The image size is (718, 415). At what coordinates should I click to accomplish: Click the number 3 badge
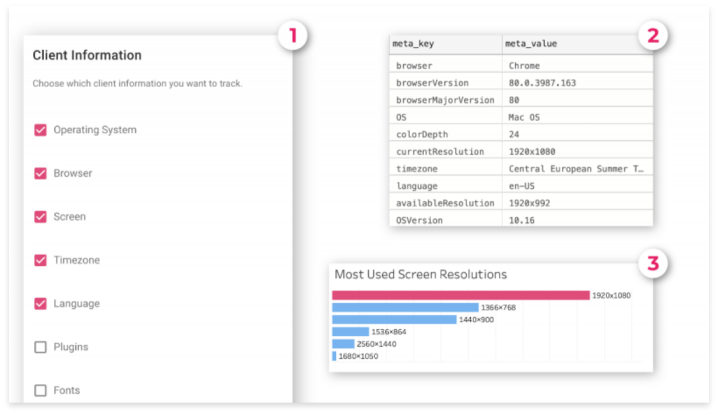[x=653, y=264]
